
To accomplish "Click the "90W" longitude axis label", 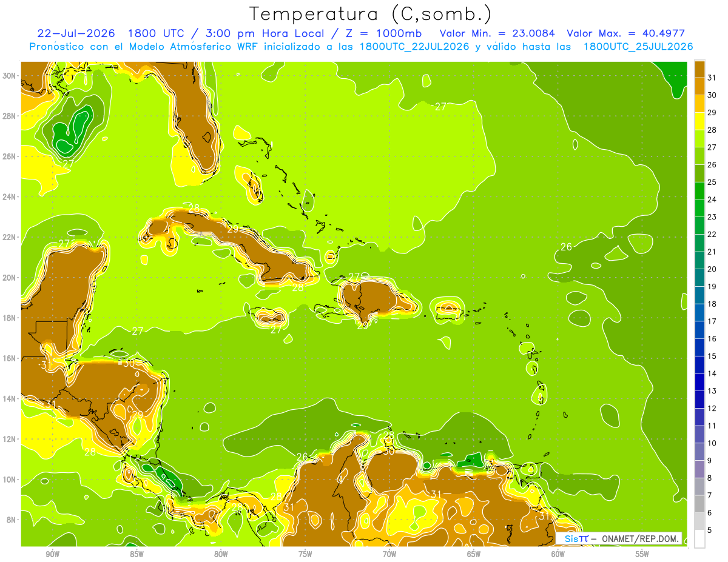I will point(52,555).
